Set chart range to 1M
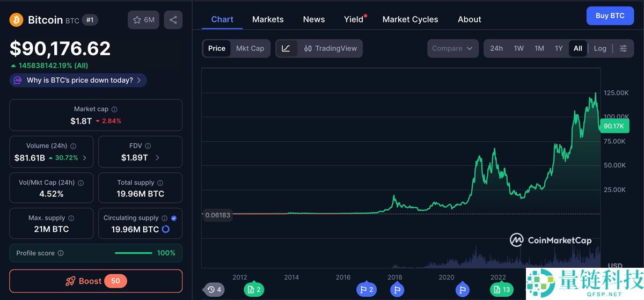This screenshot has height=300, width=644. point(539,48)
